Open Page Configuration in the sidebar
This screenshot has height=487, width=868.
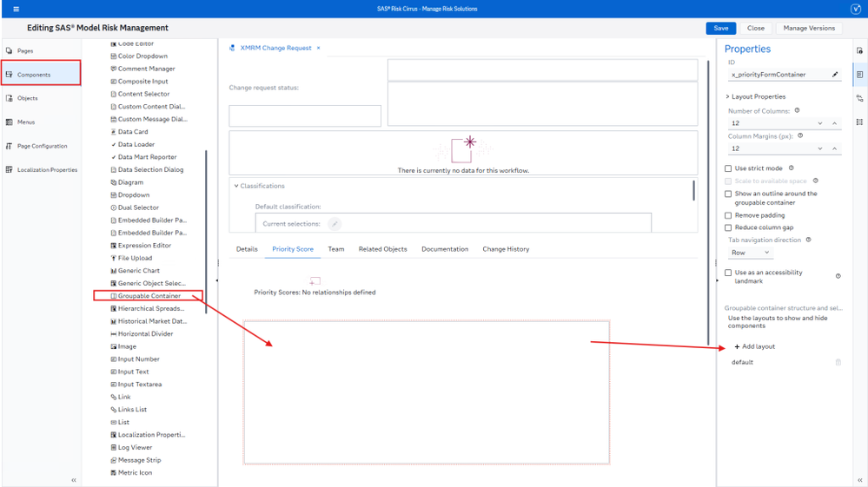click(42, 146)
